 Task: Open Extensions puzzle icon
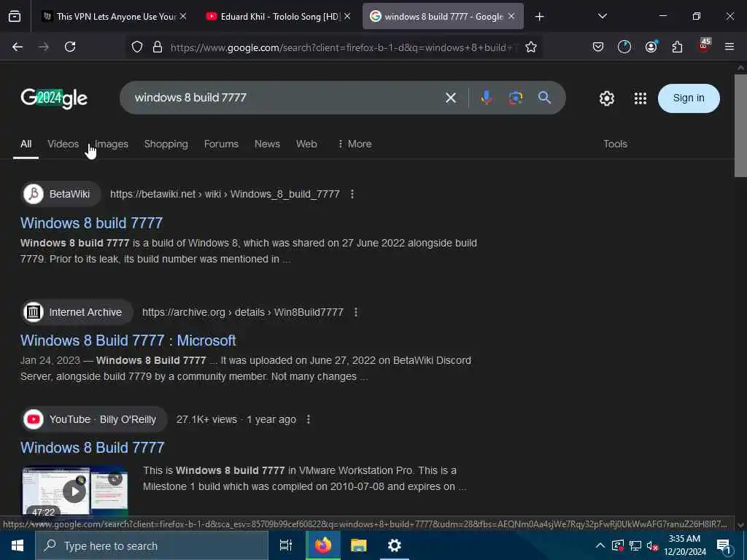pyautogui.click(x=677, y=47)
